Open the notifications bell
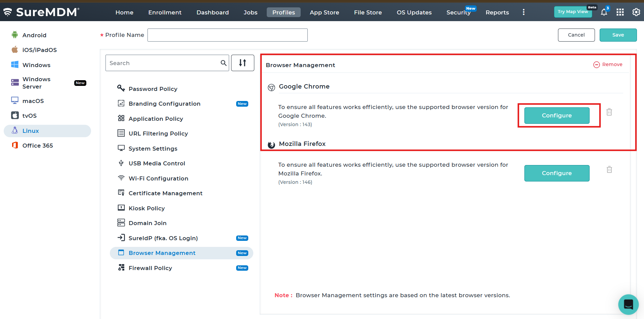 (x=604, y=12)
